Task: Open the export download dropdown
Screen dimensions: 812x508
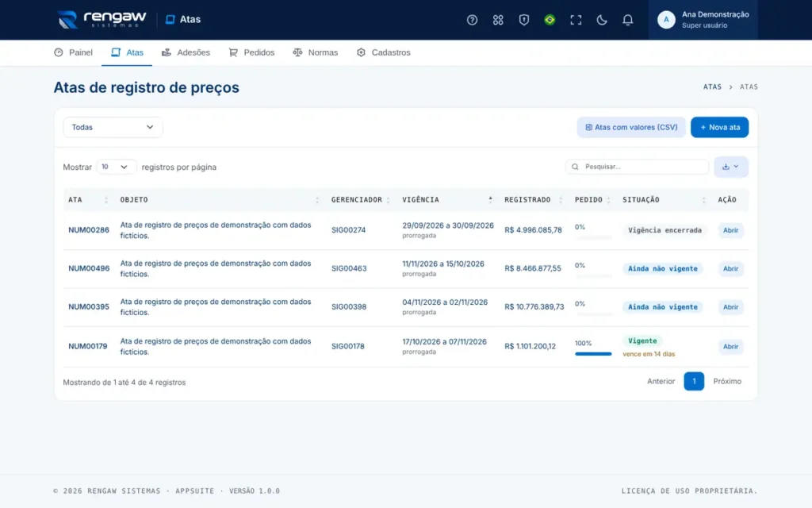Action: pyautogui.click(x=730, y=167)
